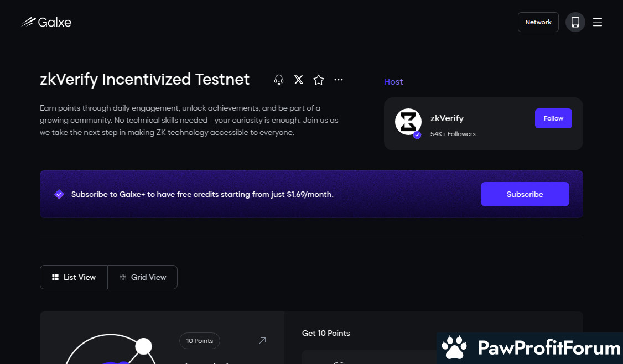The image size is (623, 364).
Task: Click the Get 10 Points heading
Action: click(326, 333)
